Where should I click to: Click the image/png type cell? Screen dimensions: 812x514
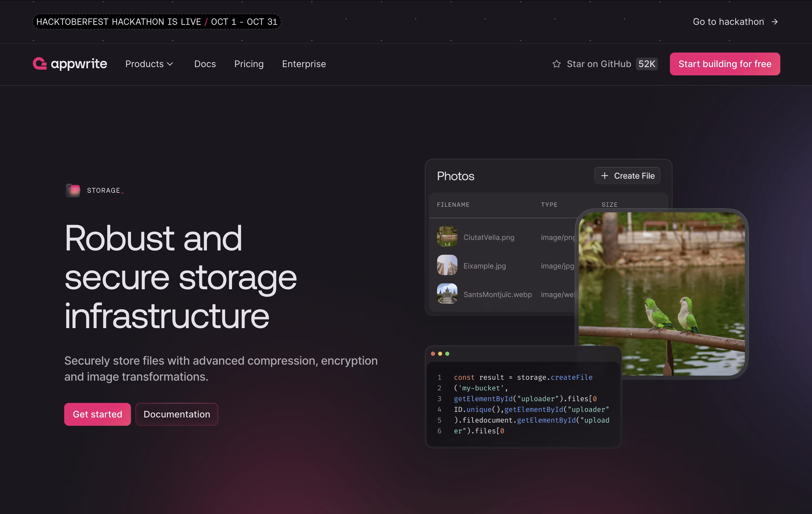(558, 237)
